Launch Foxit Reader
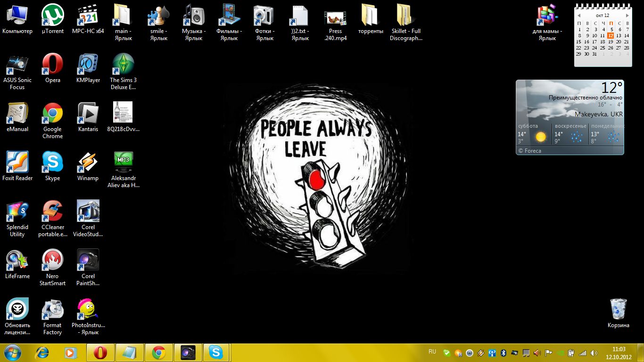644x362 pixels. coord(17,166)
